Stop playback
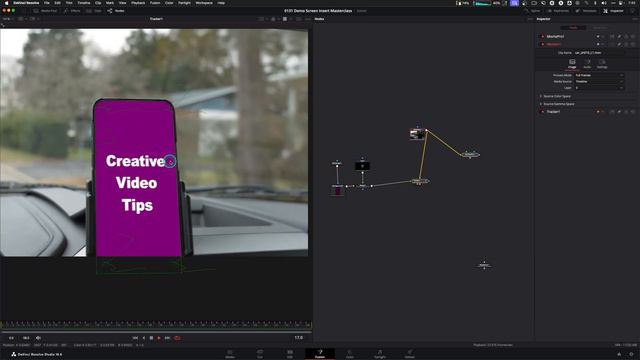The width and height of the screenshot is (640, 360). coord(151,338)
